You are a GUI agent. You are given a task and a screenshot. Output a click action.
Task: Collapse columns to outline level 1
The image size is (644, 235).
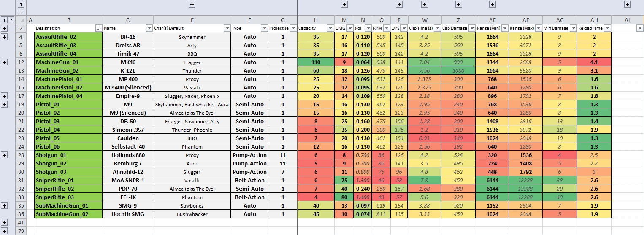coord(21,4)
